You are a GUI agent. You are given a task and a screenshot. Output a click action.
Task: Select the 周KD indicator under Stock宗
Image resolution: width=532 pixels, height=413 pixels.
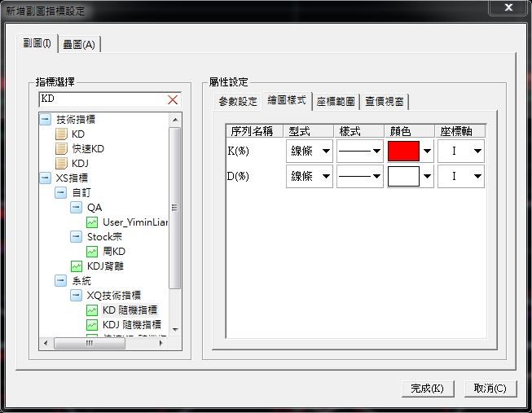coord(113,251)
